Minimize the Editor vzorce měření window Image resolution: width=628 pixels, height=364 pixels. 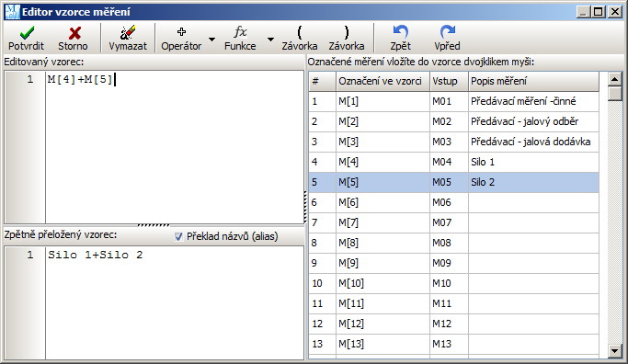[x=584, y=12]
